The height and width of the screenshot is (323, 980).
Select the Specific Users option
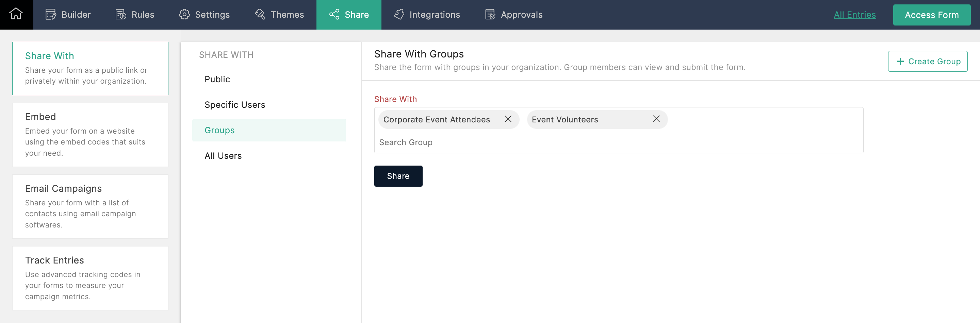pos(269,104)
